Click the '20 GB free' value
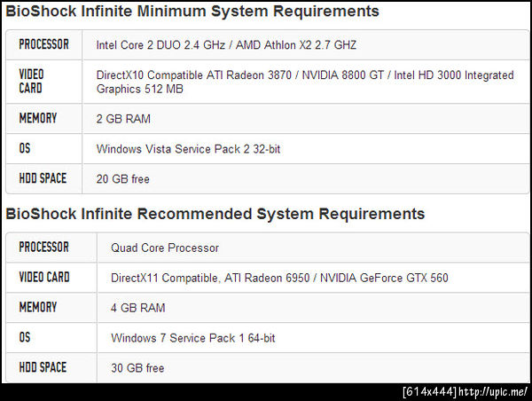 123,179
